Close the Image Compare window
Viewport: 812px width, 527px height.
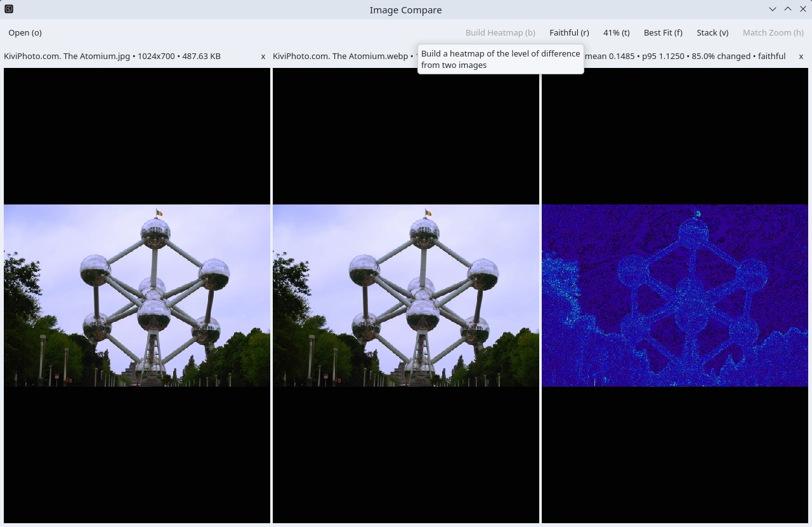pyautogui.click(x=802, y=9)
